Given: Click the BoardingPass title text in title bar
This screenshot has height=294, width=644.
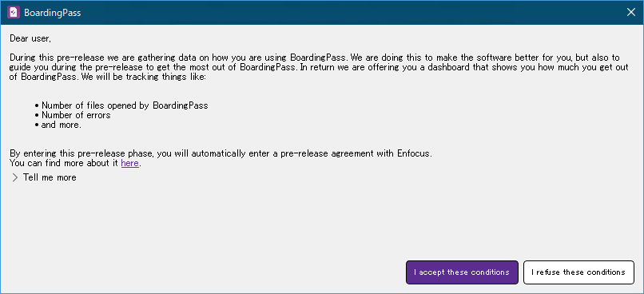Looking at the screenshot, I should (53, 13).
